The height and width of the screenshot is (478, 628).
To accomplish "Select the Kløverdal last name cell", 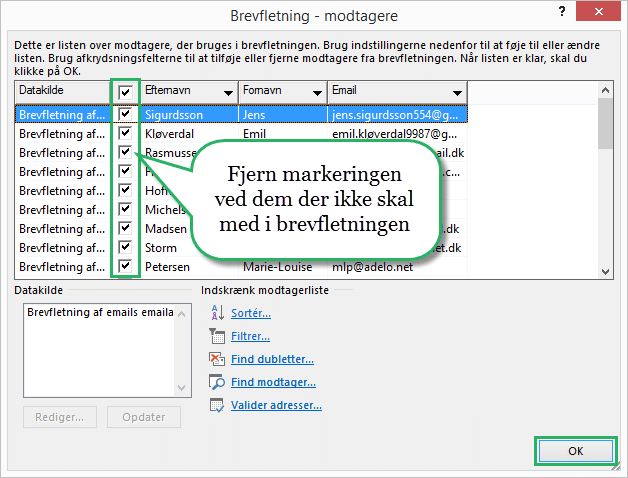I will [x=189, y=133].
